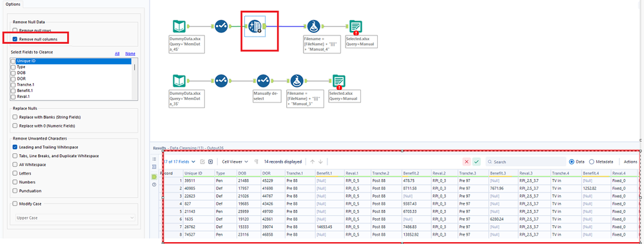
Task: Show messages list icon in Results sidebar
Action: (x=155, y=159)
